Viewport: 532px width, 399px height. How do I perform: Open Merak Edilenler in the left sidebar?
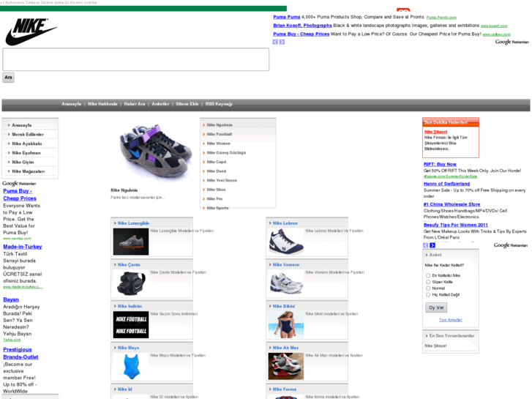pos(28,135)
